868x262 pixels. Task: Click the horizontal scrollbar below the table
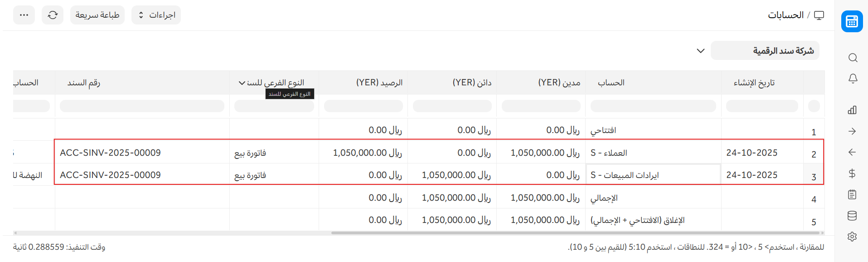(x=575, y=233)
